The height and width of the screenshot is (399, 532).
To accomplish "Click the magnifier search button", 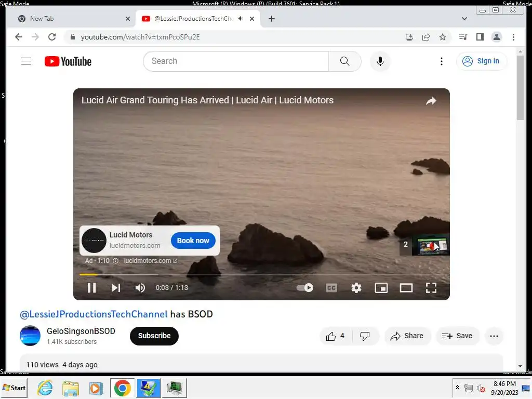I will [345, 61].
